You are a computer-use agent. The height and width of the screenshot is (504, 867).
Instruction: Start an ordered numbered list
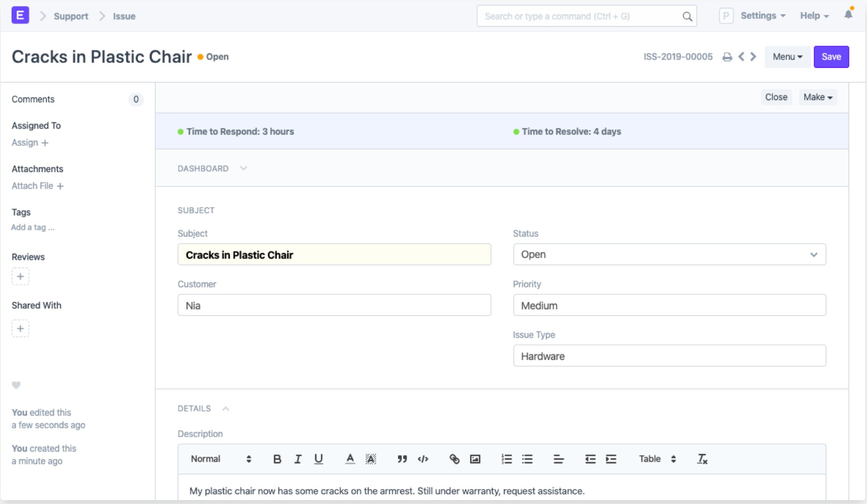point(506,459)
